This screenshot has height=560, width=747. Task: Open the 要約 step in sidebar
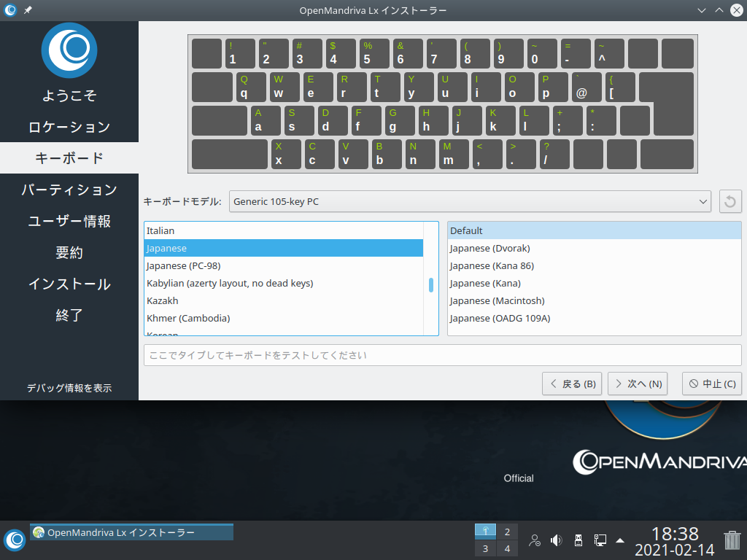pyautogui.click(x=69, y=252)
